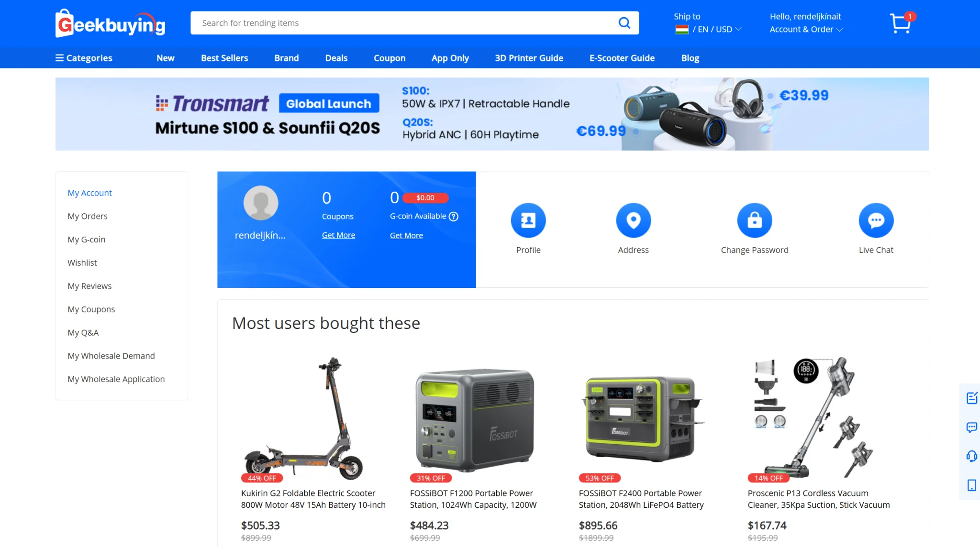Open the Change Password lock icon
The image size is (980, 547).
[755, 220]
